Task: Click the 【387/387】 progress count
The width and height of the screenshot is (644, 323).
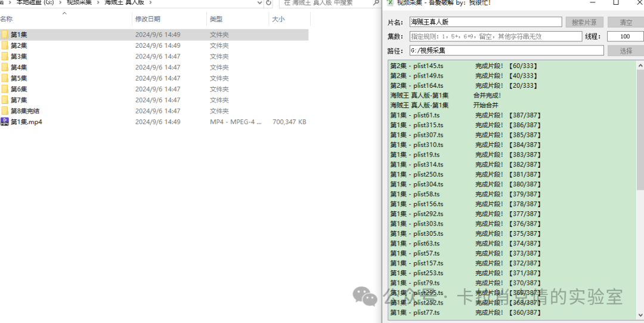Action: click(524, 115)
